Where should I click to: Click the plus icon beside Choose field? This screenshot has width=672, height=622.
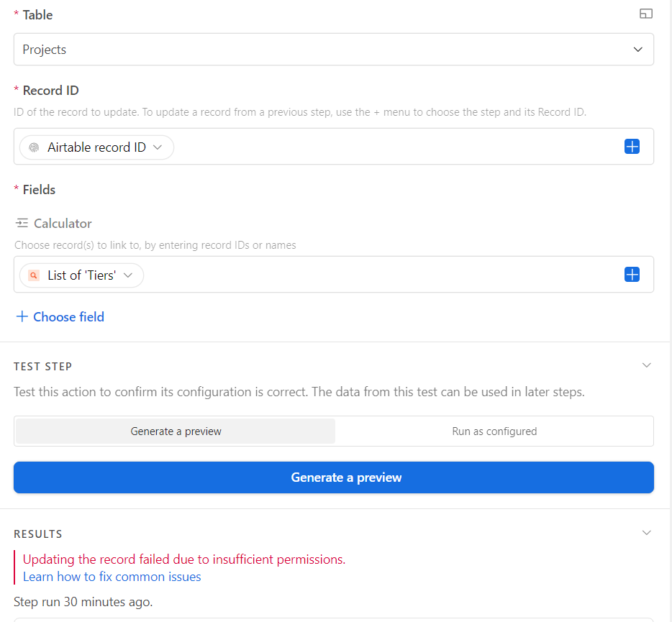click(x=22, y=316)
